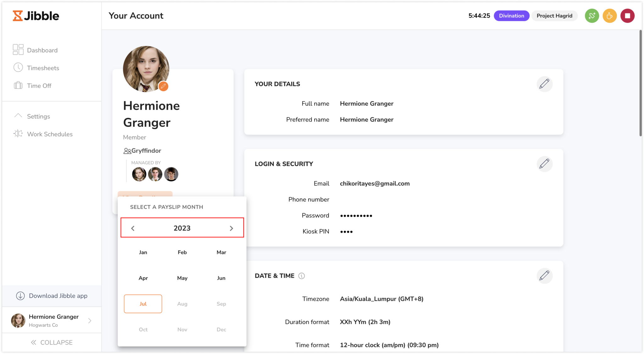Switch to Project Hagrid
The width and height of the screenshot is (644, 354).
[x=554, y=15]
